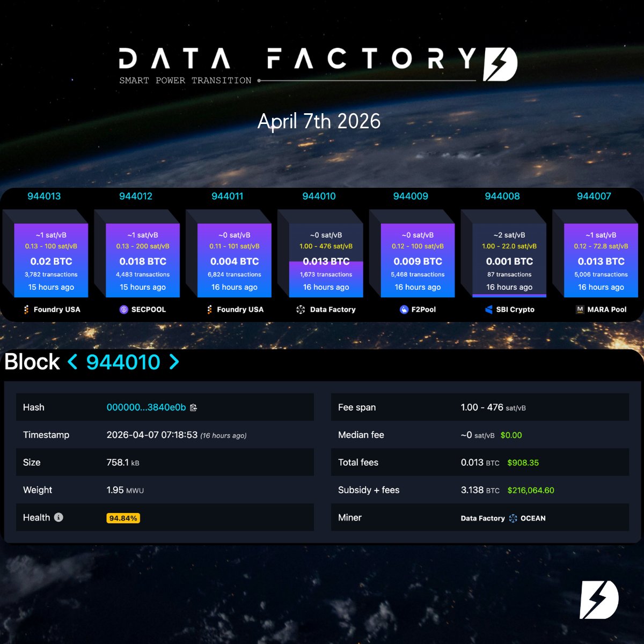The height and width of the screenshot is (644, 644).
Task: Go to previous block using left chevron
Action: click(x=72, y=362)
